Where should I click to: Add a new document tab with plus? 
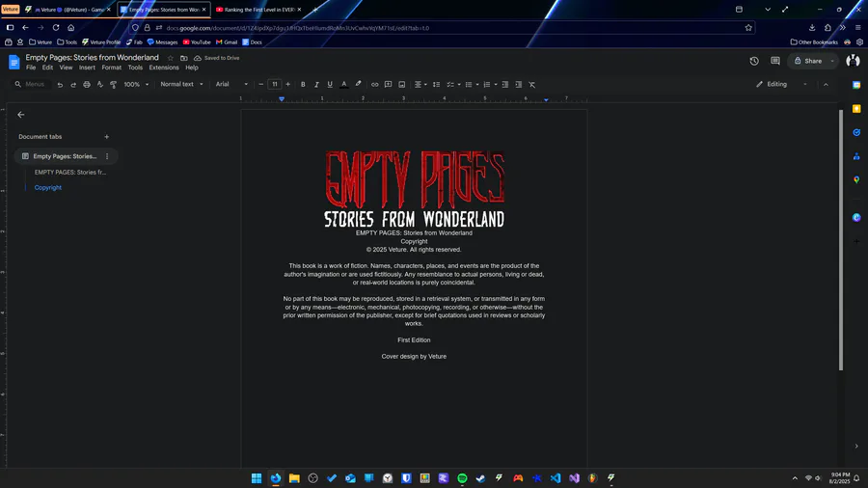(x=107, y=137)
